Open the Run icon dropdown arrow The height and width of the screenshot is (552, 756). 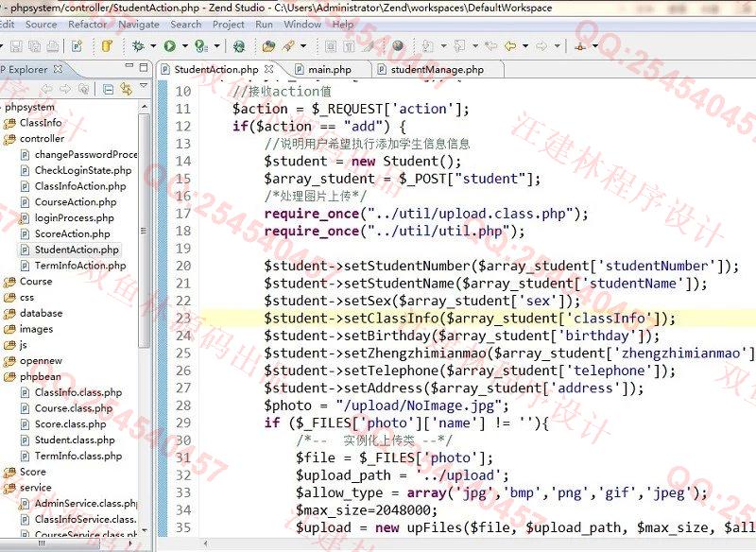(x=184, y=46)
